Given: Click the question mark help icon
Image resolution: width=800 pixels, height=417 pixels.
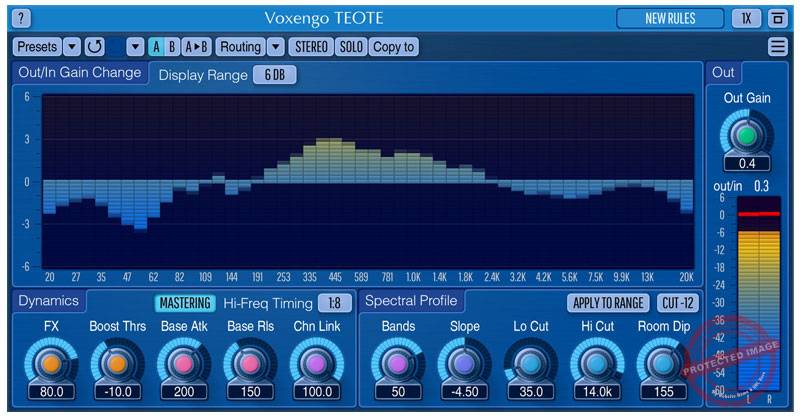Looking at the screenshot, I should pos(22,18).
